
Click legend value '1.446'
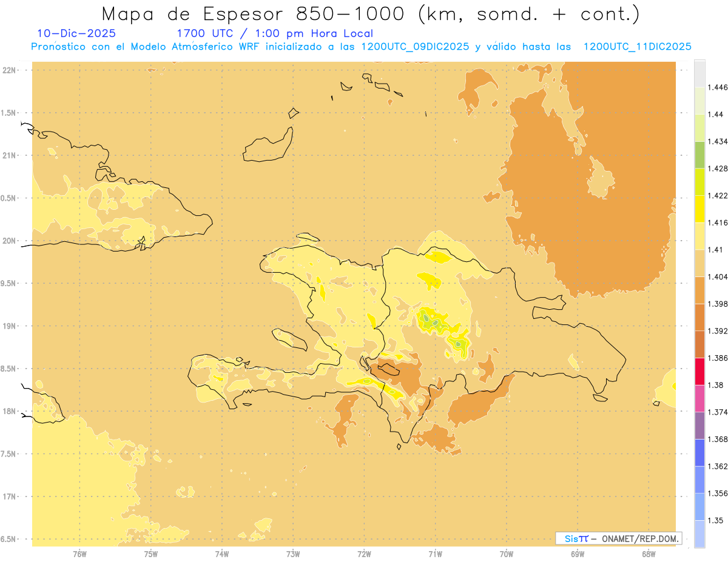pyautogui.click(x=718, y=87)
